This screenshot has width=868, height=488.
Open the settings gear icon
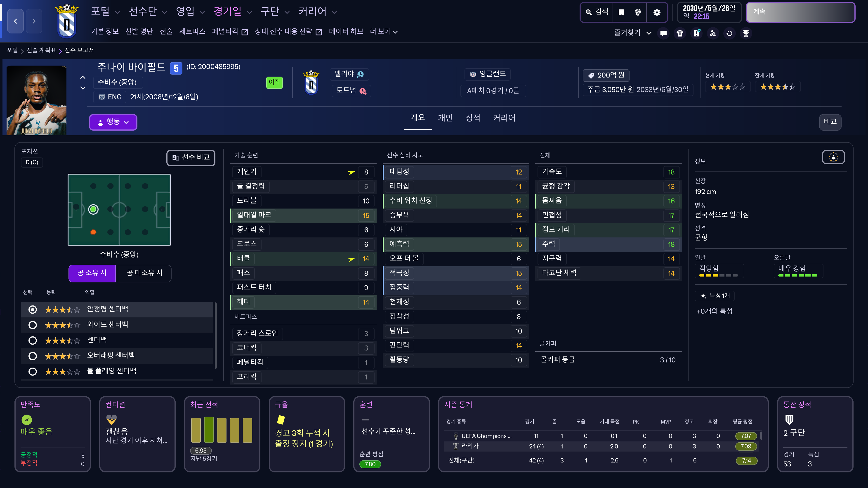click(657, 12)
